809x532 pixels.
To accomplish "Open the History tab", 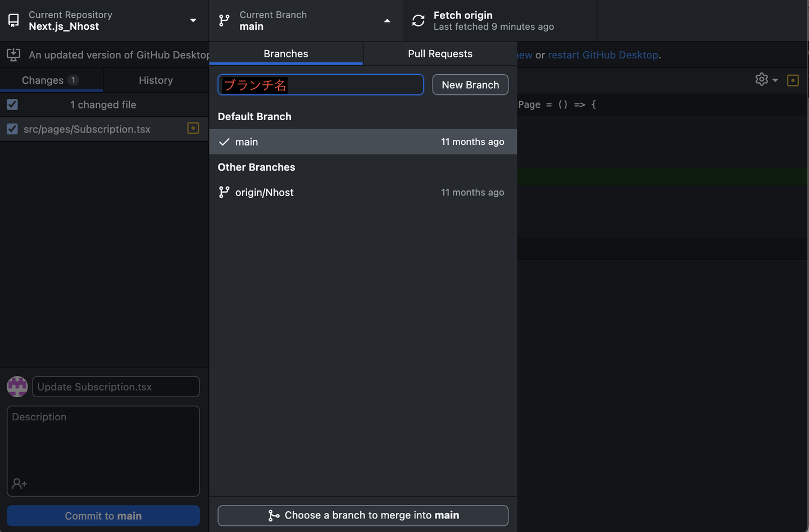I will (x=156, y=80).
